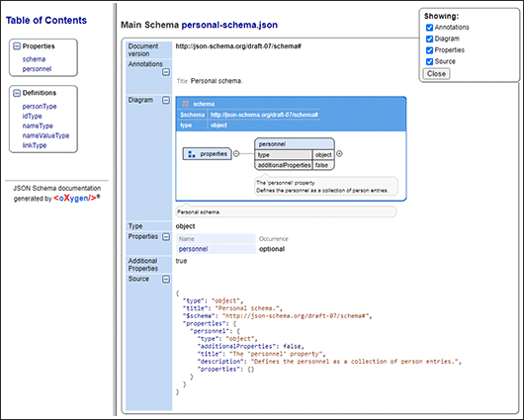Uncheck the Diagram checkbox
Screen dimensions: 524x420
(429, 39)
